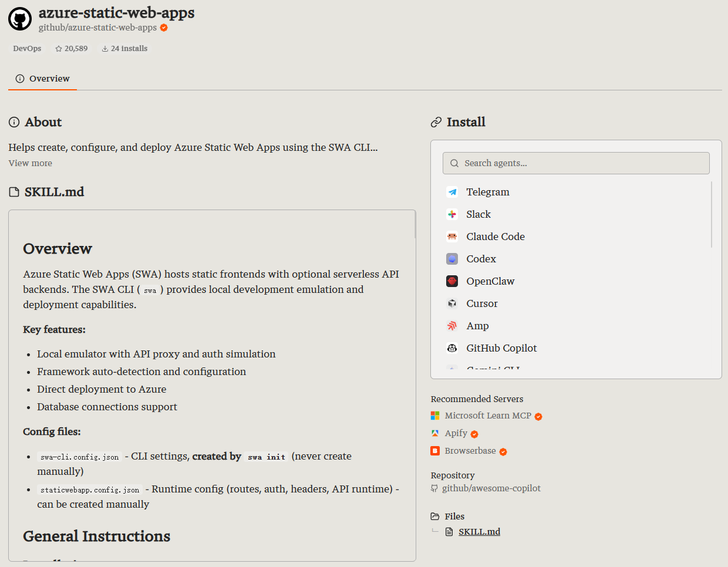Click the Microsoft logo beside Learn MCP
Screen dimensions: 728x567
[x=435, y=416]
